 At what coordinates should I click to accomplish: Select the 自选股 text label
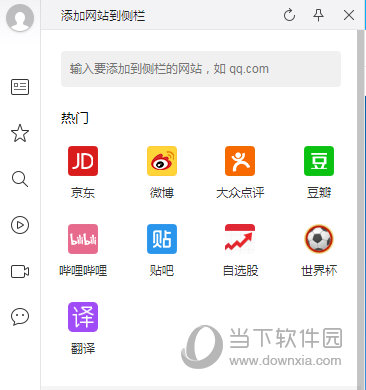click(240, 270)
